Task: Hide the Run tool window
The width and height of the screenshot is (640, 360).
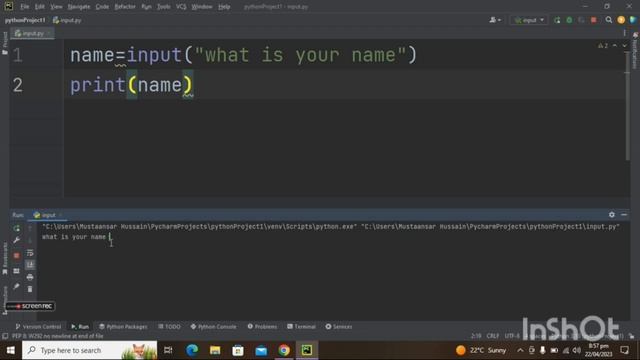Action: click(624, 215)
